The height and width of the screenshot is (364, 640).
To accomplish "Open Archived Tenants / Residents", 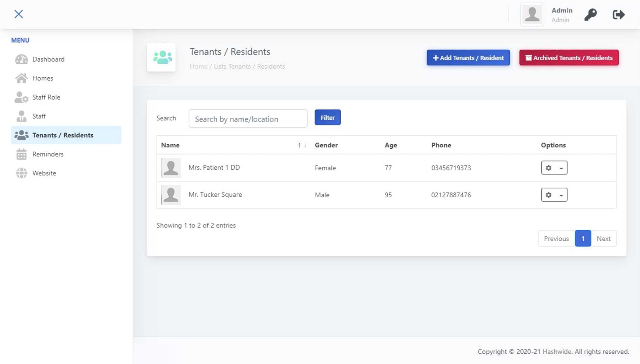I will point(569,58).
